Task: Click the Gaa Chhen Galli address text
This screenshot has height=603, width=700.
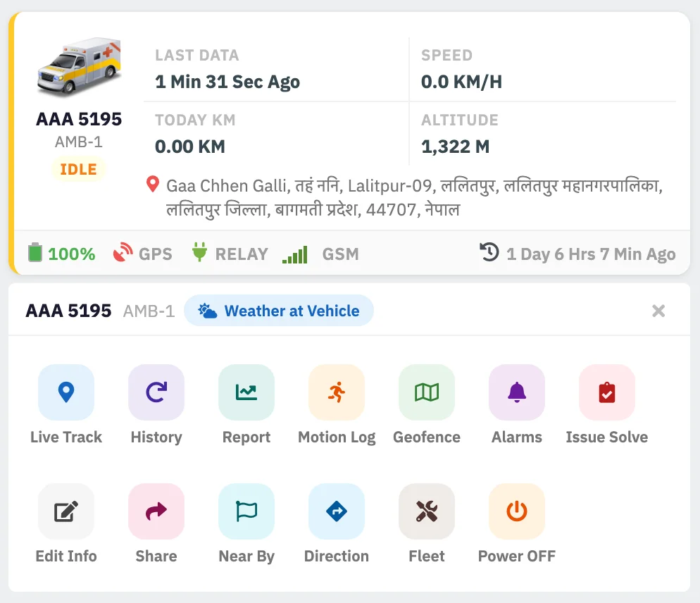Action: tap(414, 197)
